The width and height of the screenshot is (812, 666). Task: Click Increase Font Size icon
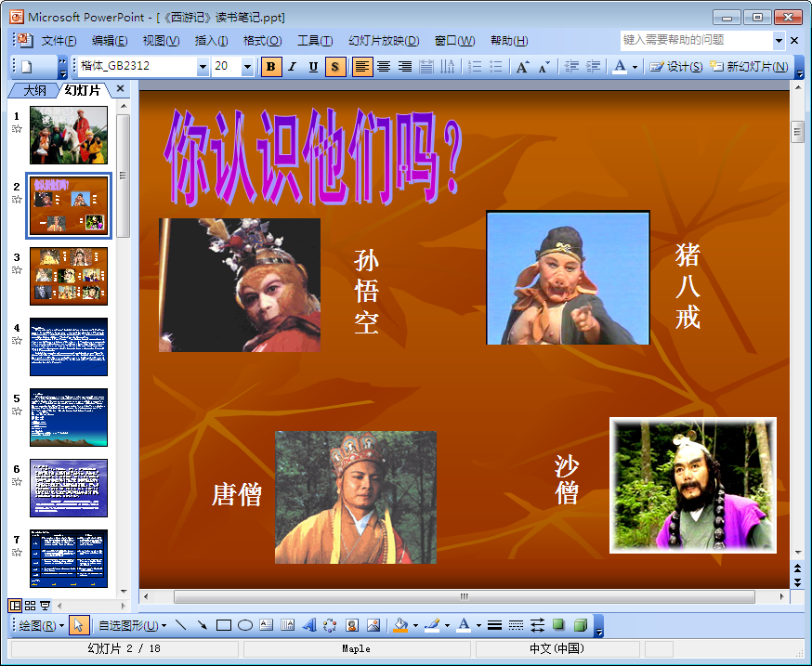522,67
